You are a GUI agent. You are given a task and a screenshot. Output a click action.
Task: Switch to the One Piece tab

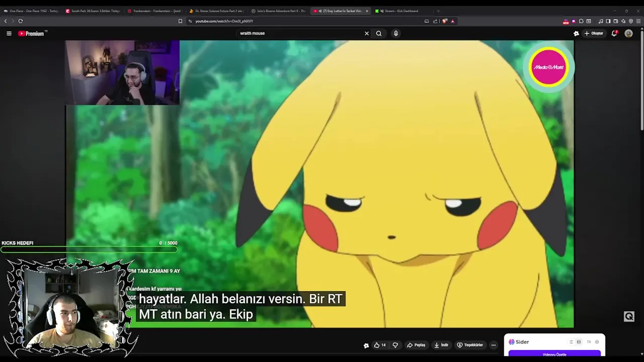coord(31,11)
